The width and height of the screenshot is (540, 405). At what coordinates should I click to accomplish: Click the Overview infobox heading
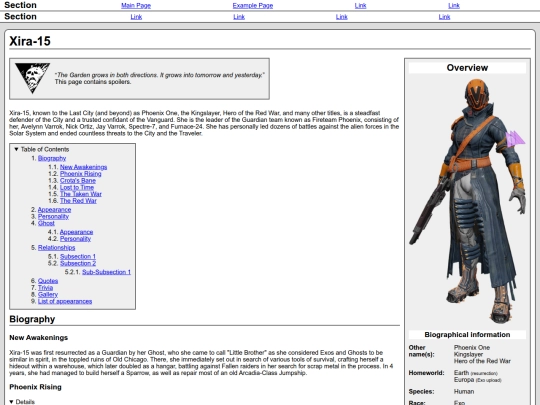[x=467, y=68]
